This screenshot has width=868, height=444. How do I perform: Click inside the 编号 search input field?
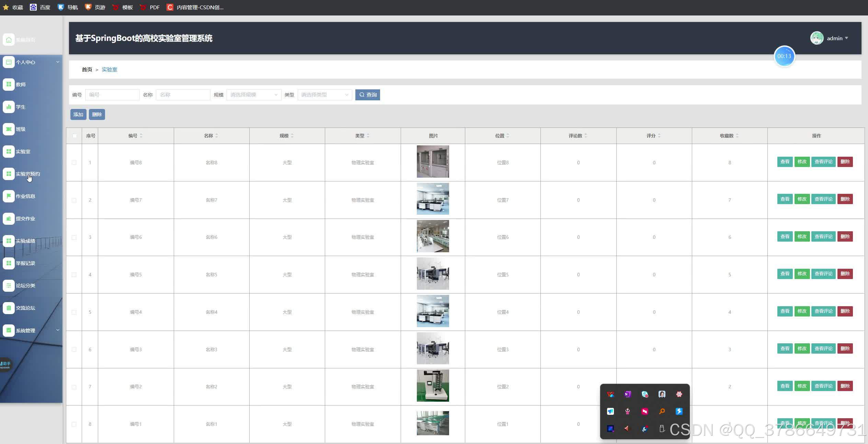[112, 95]
